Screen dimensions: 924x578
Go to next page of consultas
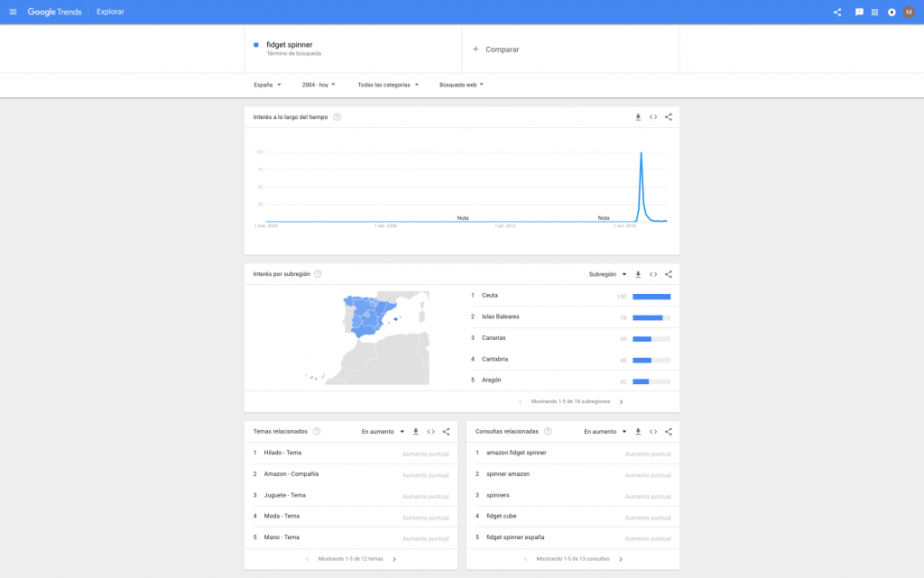click(x=621, y=559)
